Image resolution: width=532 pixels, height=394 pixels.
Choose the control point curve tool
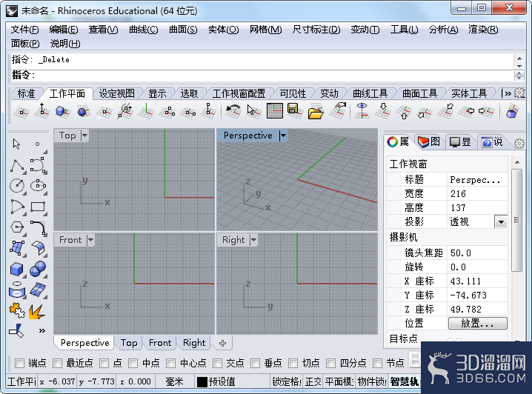[38, 165]
